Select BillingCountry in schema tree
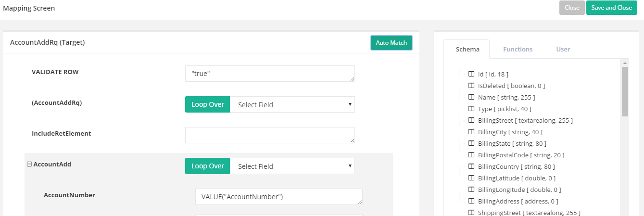 pos(516,166)
